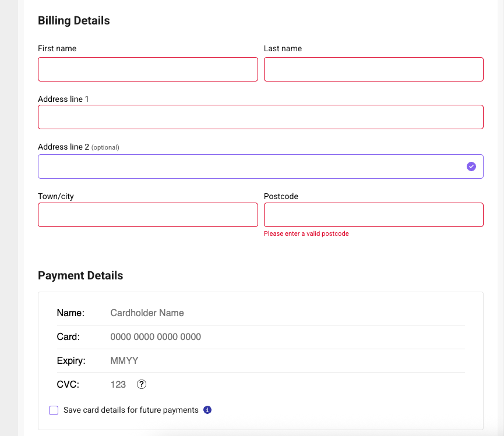The height and width of the screenshot is (436, 504).
Task: Click the 'Address line 2' label text
Action: click(x=64, y=147)
